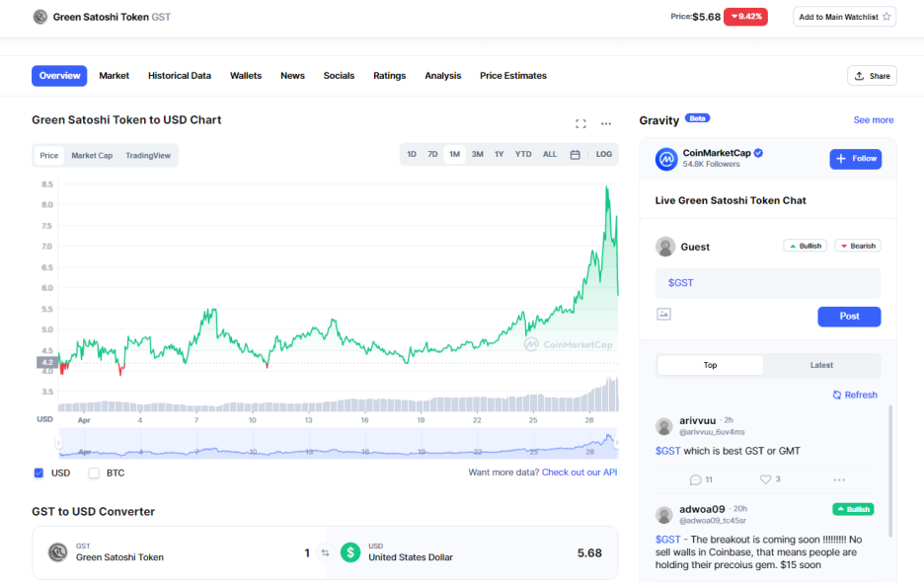Open the See more Gravity link
Image resolution: width=924 pixels, height=583 pixels.
[874, 120]
